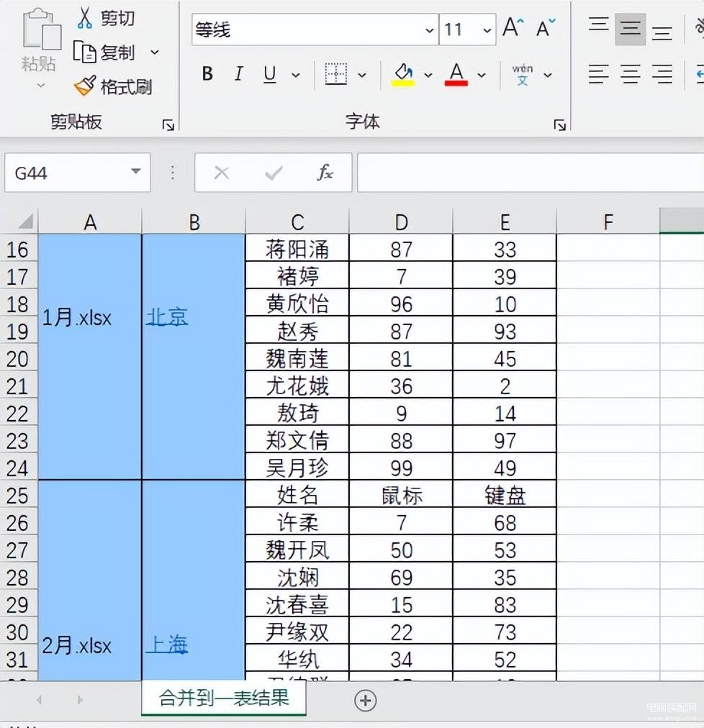This screenshot has width=704, height=728.
Task: Expand the font size dropdown
Action: [x=487, y=30]
